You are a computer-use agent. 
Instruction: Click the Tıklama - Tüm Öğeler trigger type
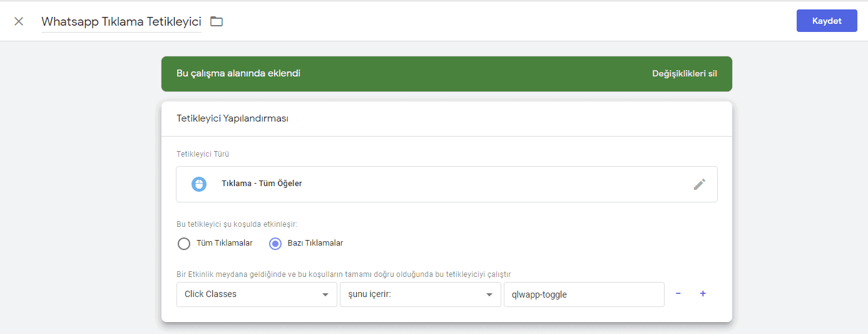pos(262,184)
